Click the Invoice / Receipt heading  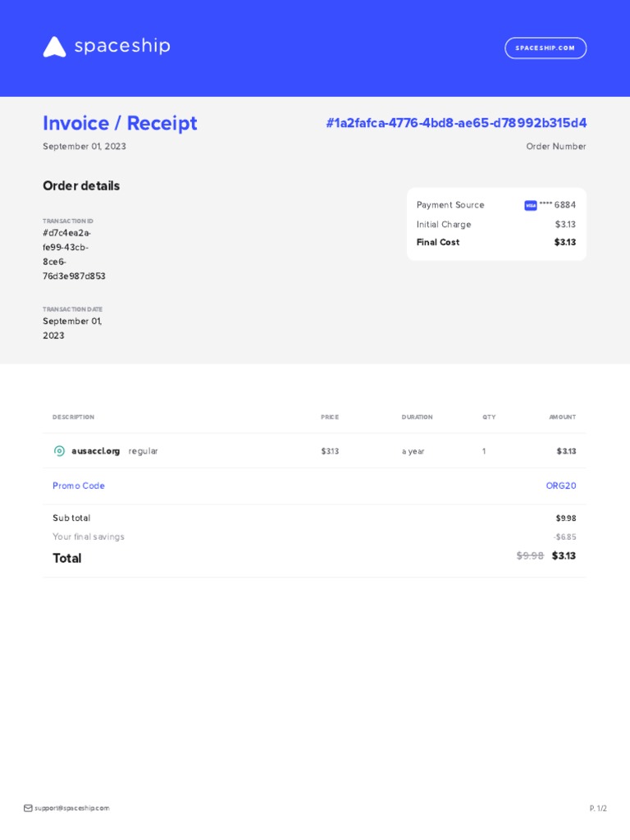(120, 123)
